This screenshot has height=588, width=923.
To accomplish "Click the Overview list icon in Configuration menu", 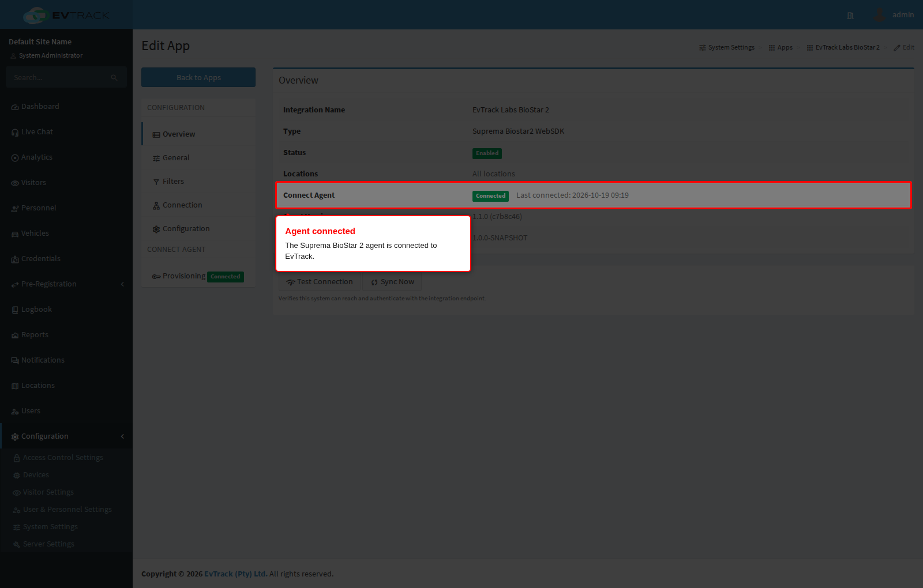I will tap(156, 135).
